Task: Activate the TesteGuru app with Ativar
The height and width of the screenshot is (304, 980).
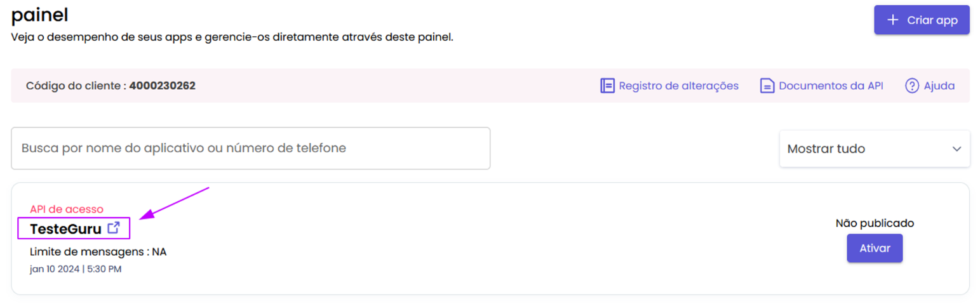Action: (875, 248)
